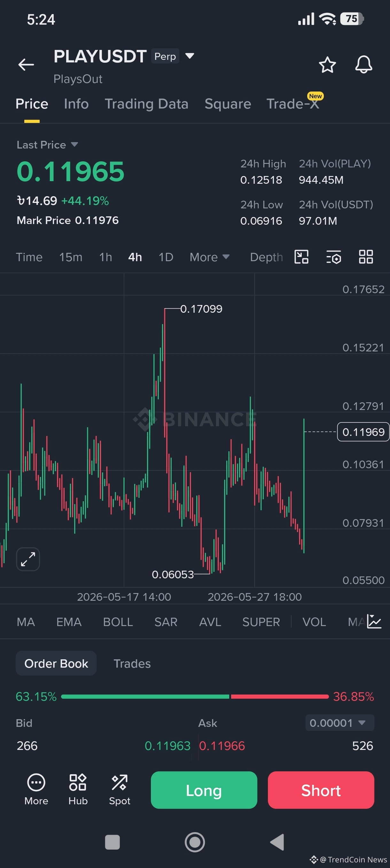The width and height of the screenshot is (390, 868).
Task: Toggle the EMA indicator
Action: (x=69, y=622)
